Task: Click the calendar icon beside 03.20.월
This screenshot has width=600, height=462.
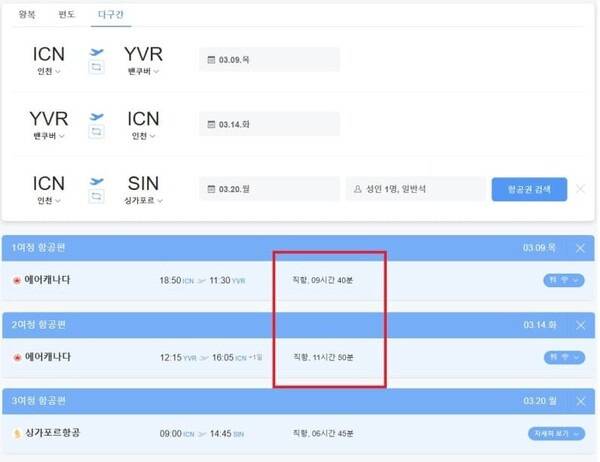Action: click(211, 189)
